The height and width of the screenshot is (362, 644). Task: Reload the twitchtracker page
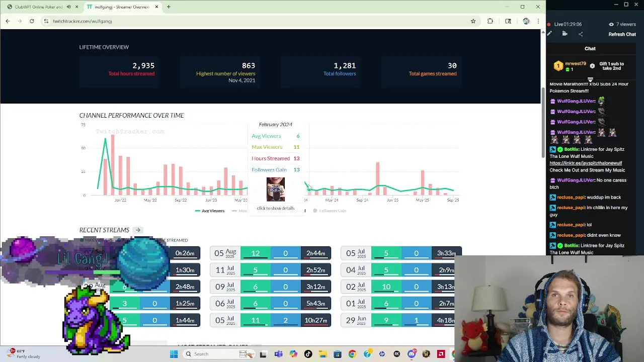(x=32, y=21)
